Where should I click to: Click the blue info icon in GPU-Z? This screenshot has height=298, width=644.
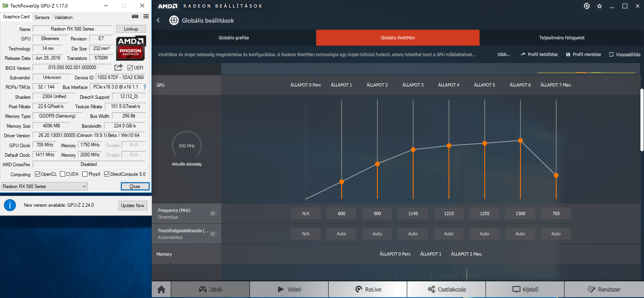click(x=10, y=205)
